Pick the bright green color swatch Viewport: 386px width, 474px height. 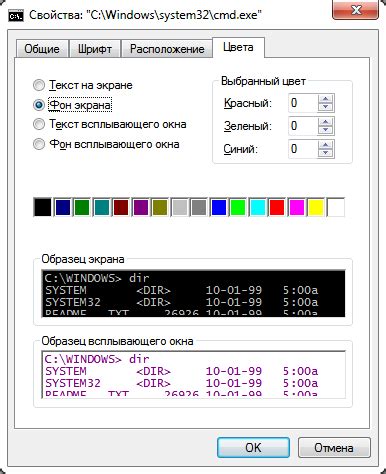point(238,207)
